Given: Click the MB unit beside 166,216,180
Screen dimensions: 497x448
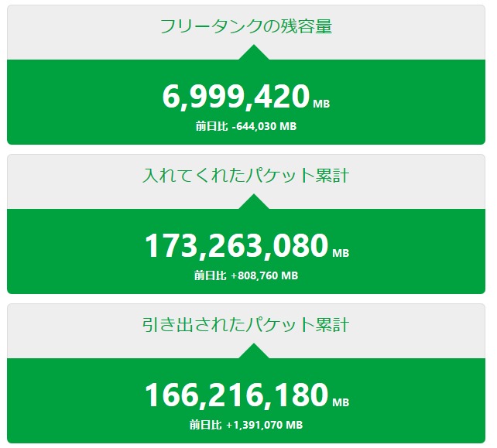Looking at the screenshot, I should [x=341, y=402].
